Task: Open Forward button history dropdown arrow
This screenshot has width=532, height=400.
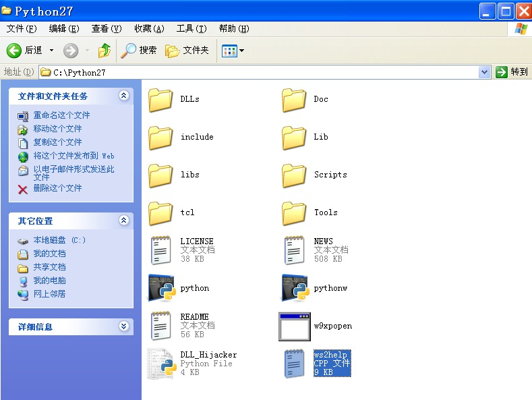Action: 87,51
